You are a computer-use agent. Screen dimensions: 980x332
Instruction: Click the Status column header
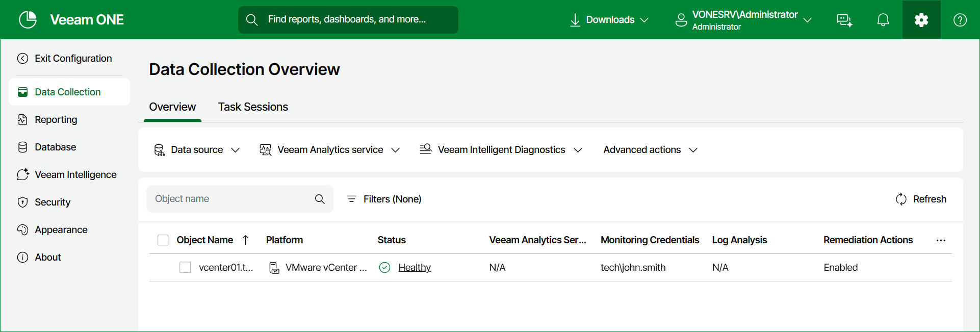(392, 240)
